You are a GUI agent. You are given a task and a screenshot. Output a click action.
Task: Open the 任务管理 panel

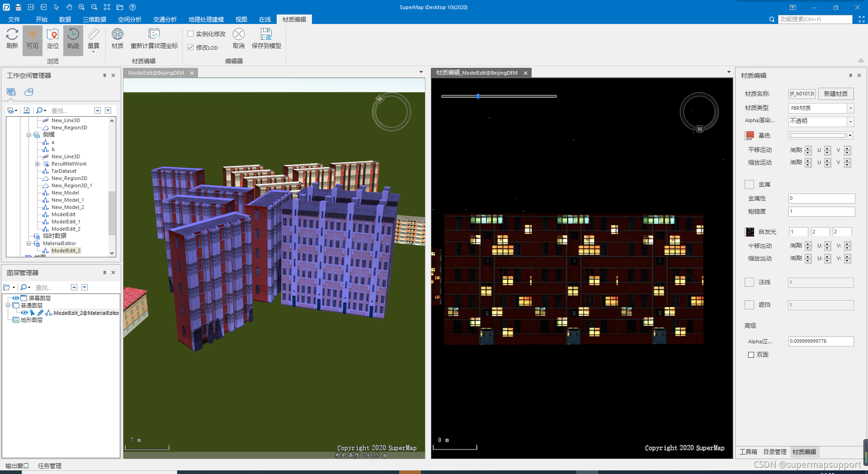coord(50,466)
